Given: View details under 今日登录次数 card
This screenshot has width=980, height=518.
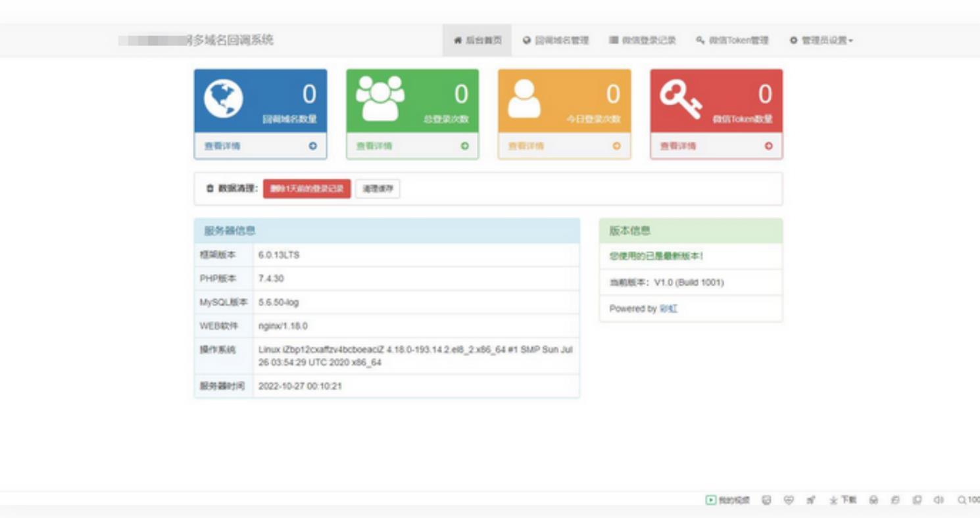Looking at the screenshot, I should coord(564,146).
